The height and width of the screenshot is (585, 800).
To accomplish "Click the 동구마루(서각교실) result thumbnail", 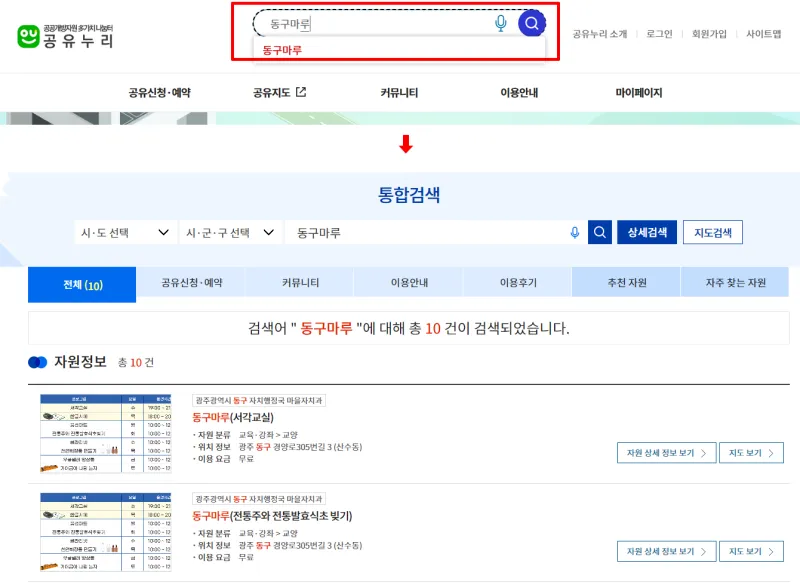I will [106, 434].
